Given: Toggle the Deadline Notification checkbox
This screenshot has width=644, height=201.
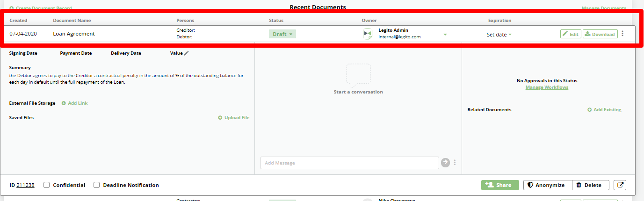Looking at the screenshot, I should (97, 185).
